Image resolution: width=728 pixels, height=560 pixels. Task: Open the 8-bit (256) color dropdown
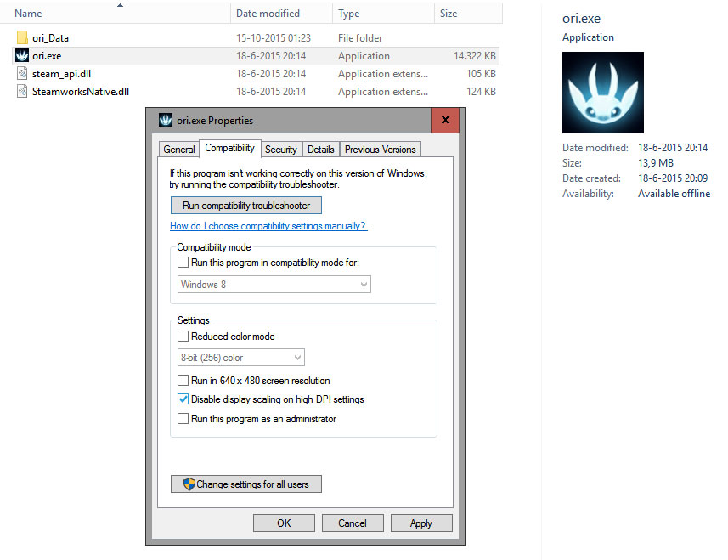pos(241,358)
